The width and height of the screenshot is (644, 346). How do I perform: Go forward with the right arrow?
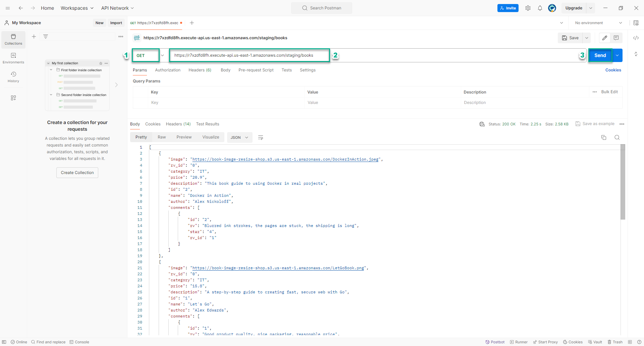tap(33, 8)
